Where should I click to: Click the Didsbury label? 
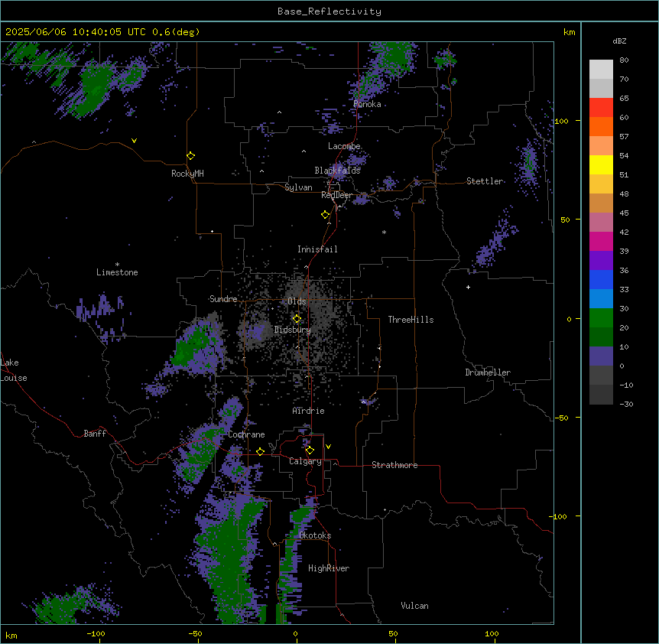[293, 330]
